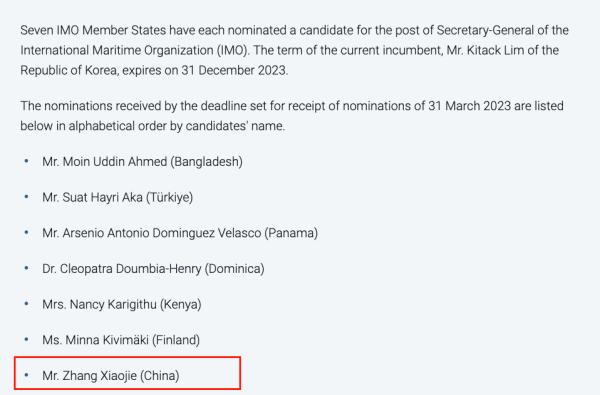Image resolution: width=600 pixels, height=395 pixels.
Task: Click Mr. Arsenio Antonio Dominguez Velasco (Panama)
Action: [180, 233]
